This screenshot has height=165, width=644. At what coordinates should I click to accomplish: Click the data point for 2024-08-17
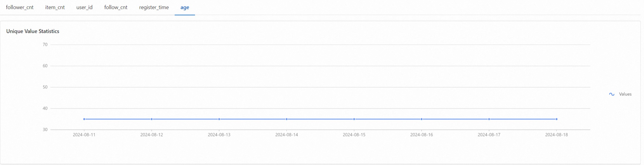click(x=489, y=119)
